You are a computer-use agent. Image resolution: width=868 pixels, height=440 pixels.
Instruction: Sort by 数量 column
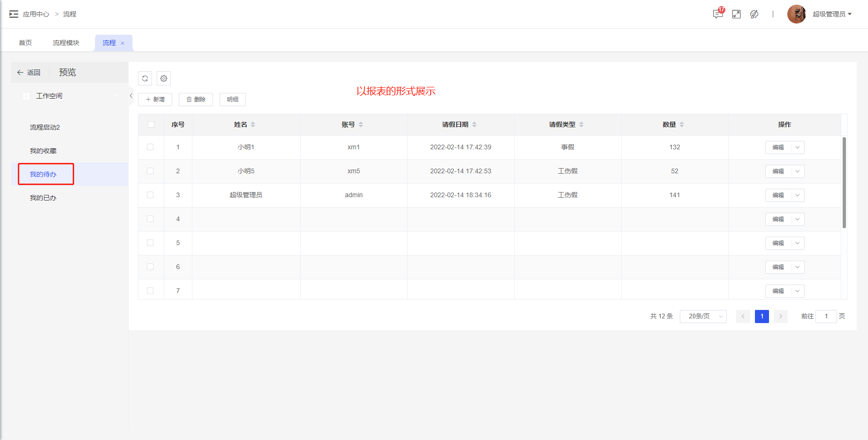pos(682,124)
